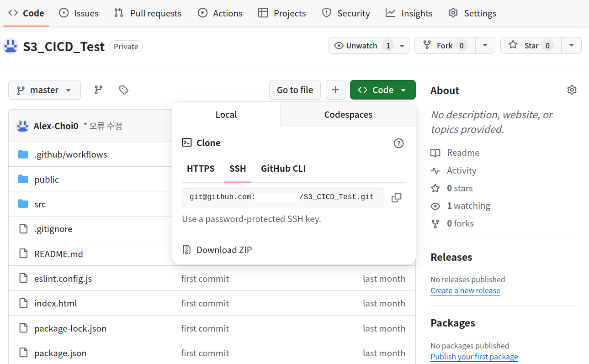The width and height of the screenshot is (589, 364).
Task: Click the 0 stars link
Action: [x=460, y=188]
